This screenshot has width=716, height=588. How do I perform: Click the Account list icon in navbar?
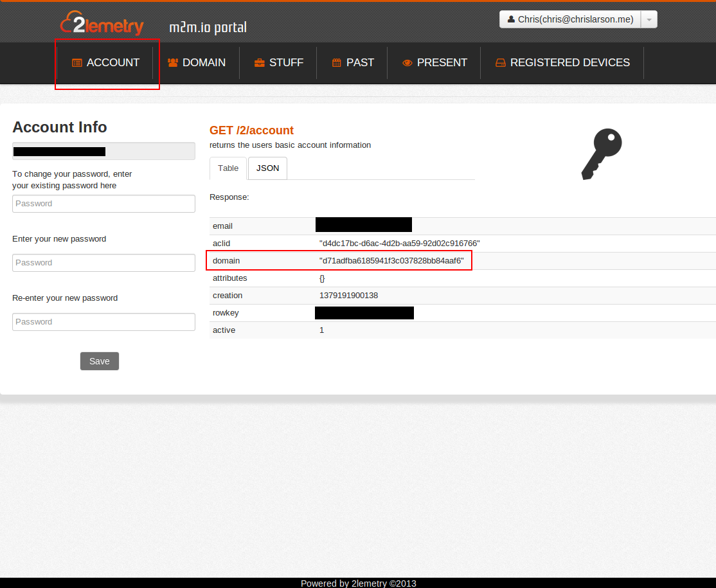pos(77,63)
